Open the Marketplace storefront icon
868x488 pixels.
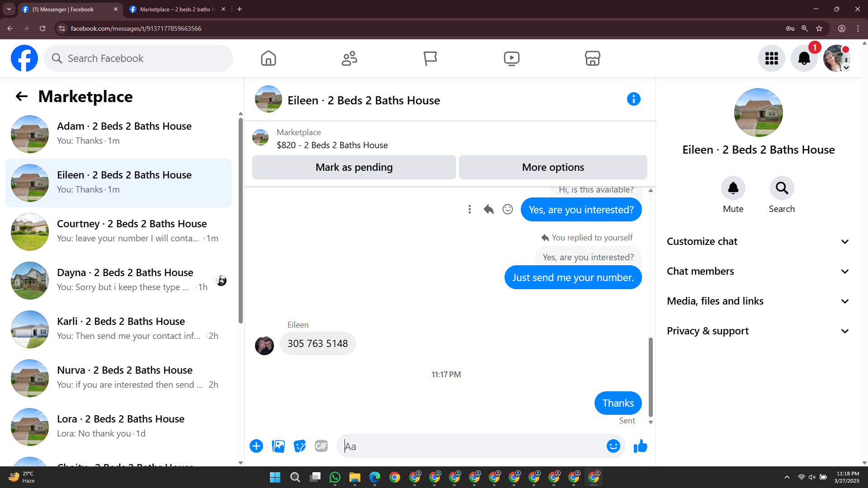coord(592,58)
